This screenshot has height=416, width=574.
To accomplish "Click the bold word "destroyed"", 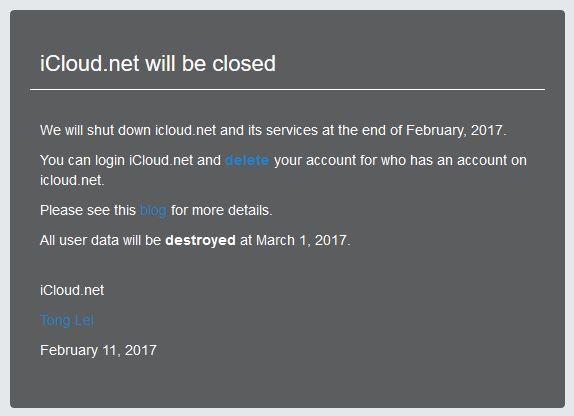I will click(x=200, y=241).
